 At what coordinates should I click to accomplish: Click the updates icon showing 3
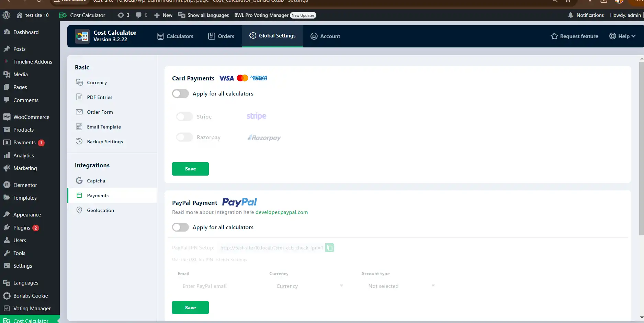[121, 15]
